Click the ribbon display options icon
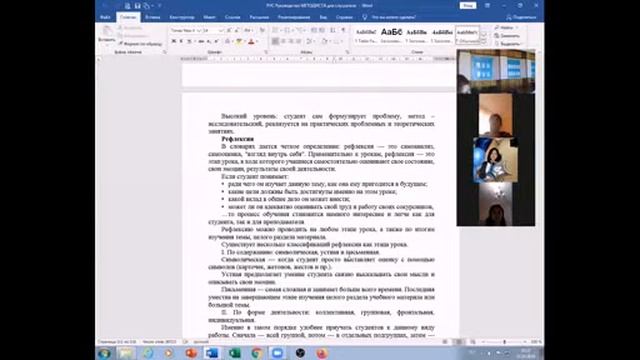The width and height of the screenshot is (640, 360). [487, 6]
